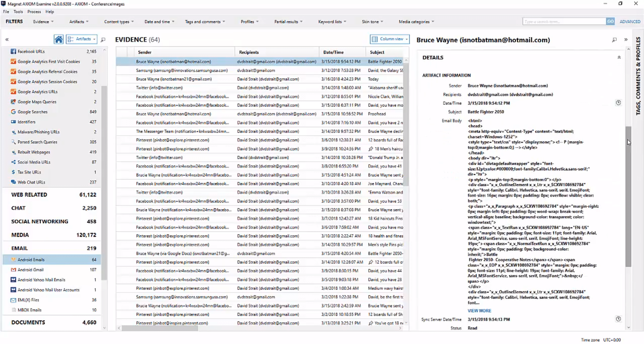Click the evidence list vertical scrollbar

coord(406,124)
